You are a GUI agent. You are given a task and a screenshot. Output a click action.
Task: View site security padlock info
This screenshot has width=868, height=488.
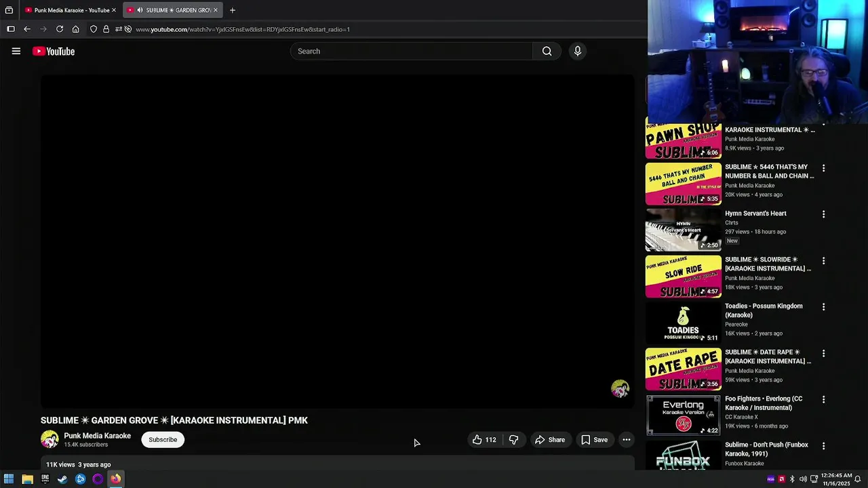coord(106,29)
